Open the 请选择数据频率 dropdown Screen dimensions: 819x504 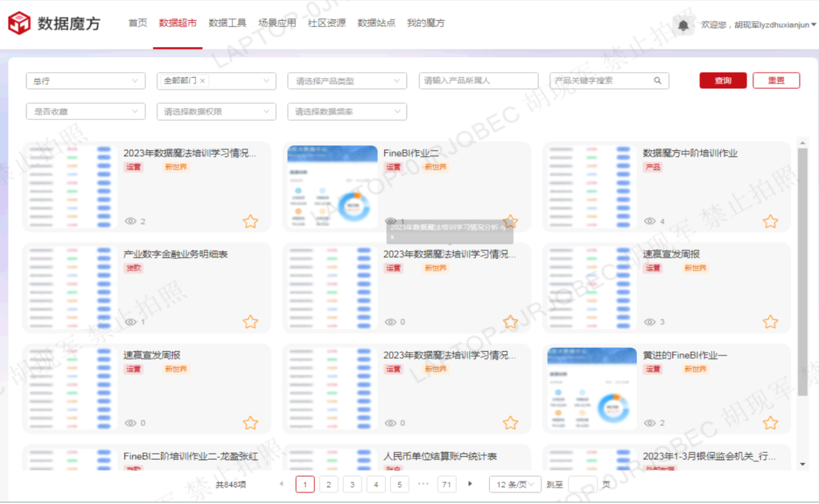(347, 111)
